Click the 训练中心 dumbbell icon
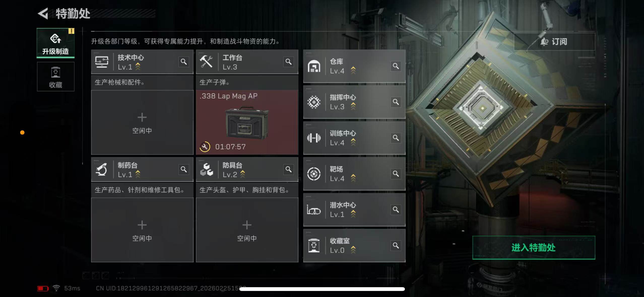 click(314, 138)
